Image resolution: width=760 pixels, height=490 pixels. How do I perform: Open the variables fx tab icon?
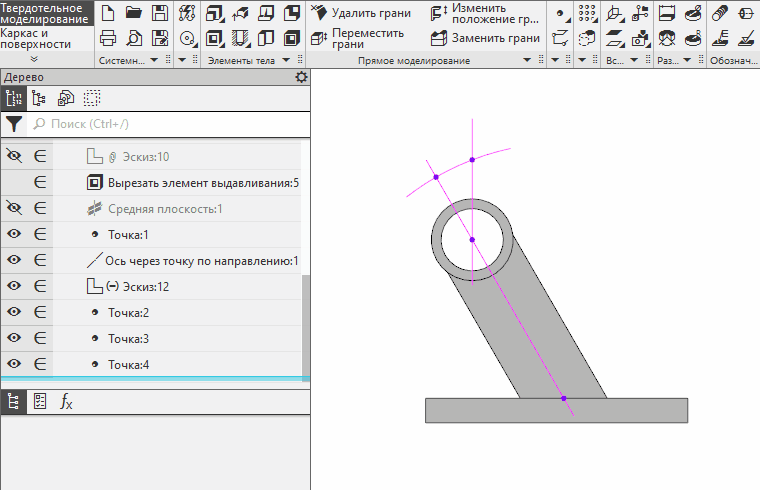66,402
